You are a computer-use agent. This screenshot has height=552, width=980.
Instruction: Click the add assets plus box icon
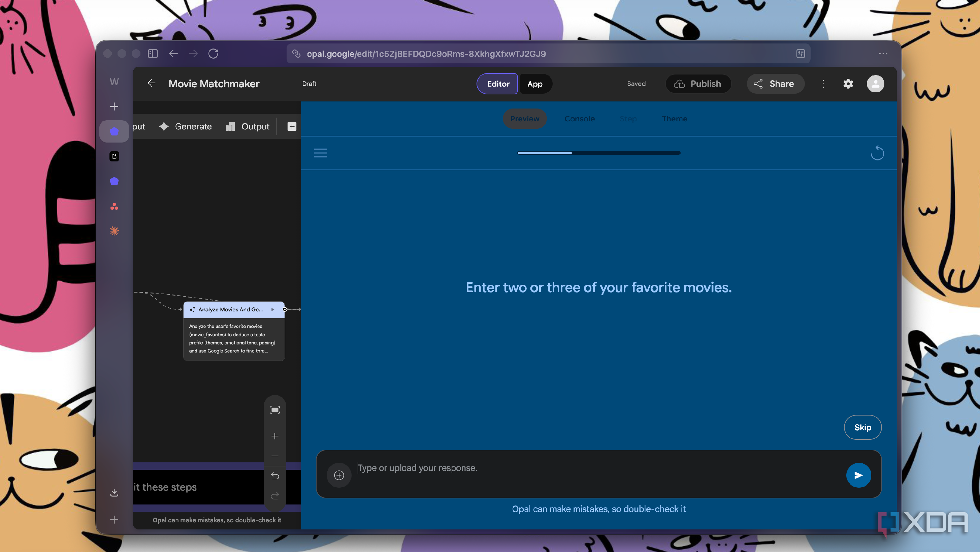pyautogui.click(x=292, y=126)
